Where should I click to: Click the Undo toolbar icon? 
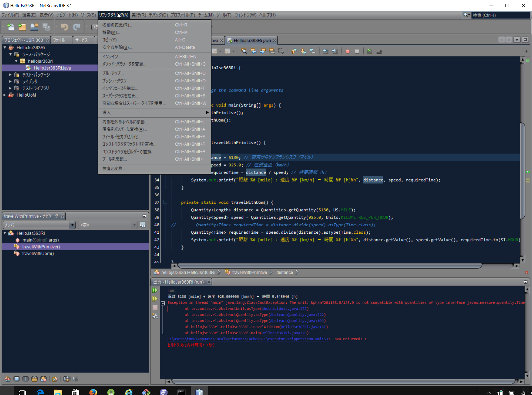(x=64, y=27)
